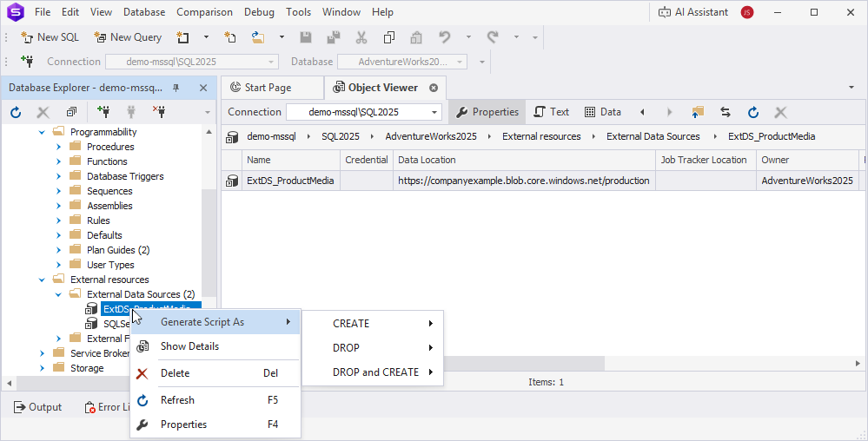Viewport: 868px width, 441px height.
Task: Click the Save icon in toolbar
Action: pos(306,37)
